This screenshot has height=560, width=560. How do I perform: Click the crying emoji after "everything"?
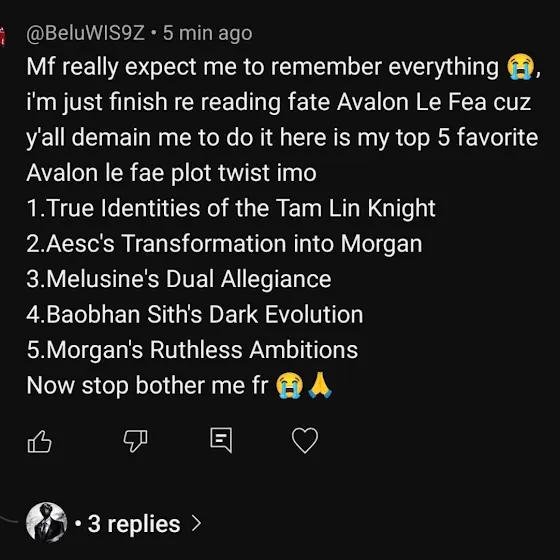pyautogui.click(x=521, y=66)
